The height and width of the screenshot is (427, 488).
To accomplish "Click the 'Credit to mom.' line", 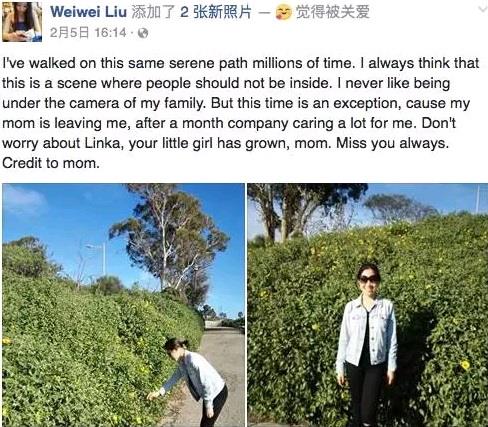I will [x=51, y=163].
